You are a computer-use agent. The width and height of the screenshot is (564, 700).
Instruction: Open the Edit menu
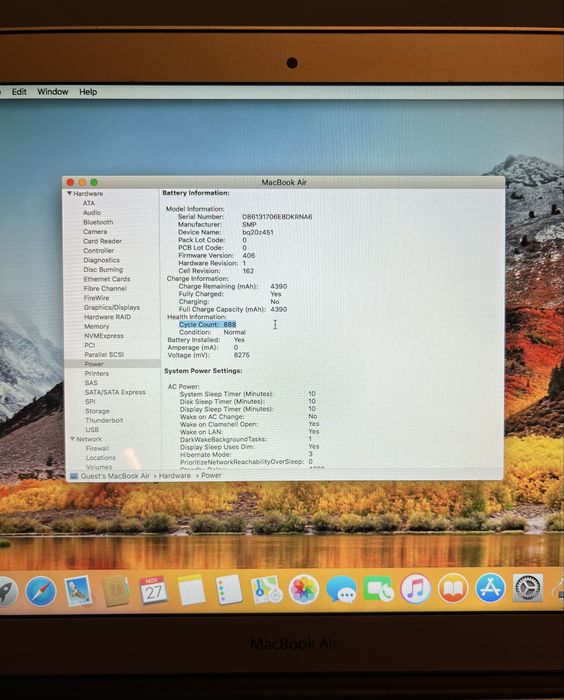19,92
